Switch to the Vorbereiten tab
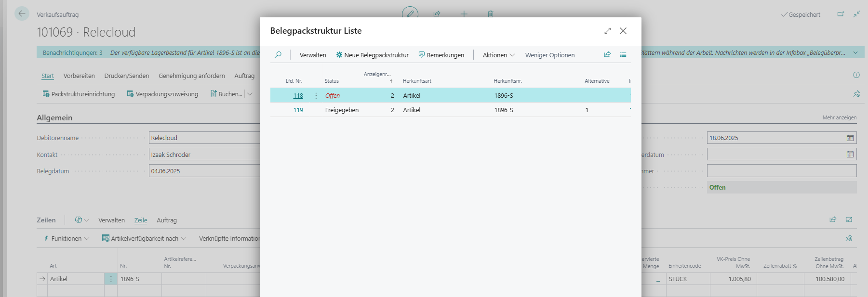 79,76
